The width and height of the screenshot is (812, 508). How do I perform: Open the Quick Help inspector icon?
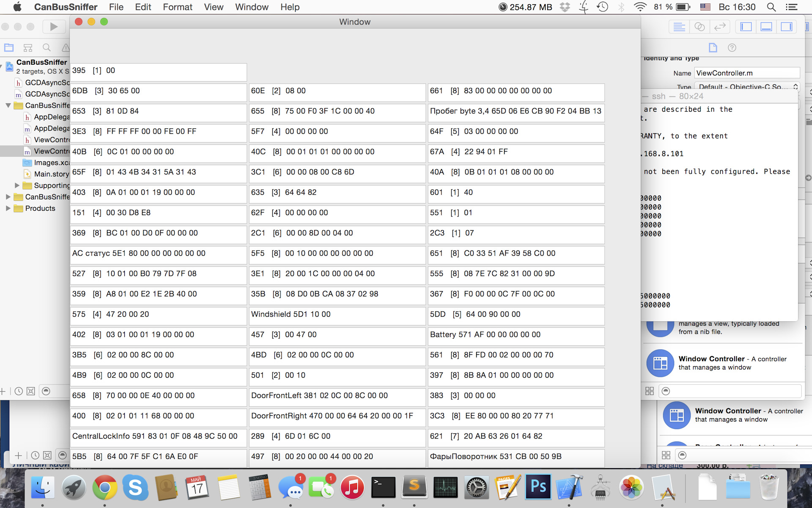tap(732, 47)
